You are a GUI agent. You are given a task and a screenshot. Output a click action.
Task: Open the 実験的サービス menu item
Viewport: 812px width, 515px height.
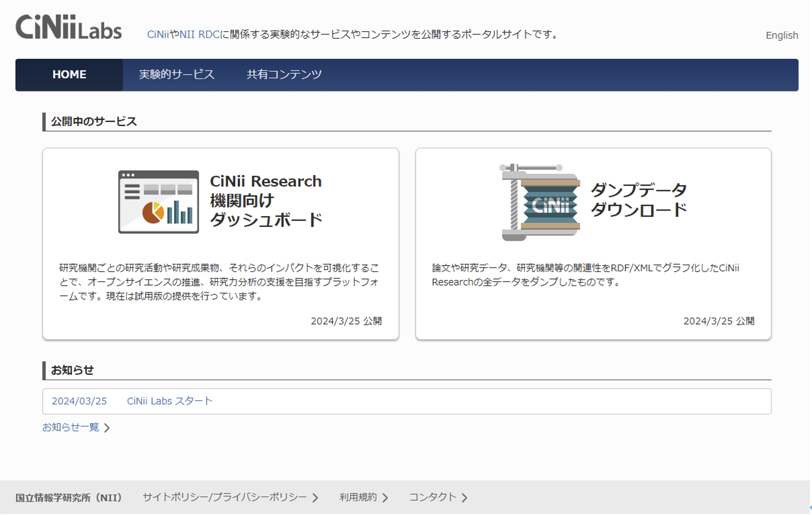[177, 75]
